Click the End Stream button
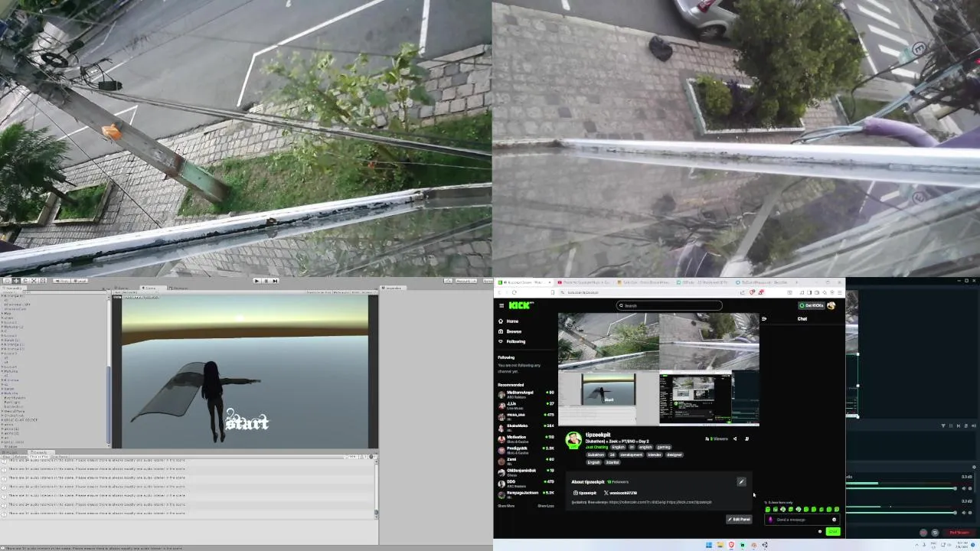980x551 pixels. (959, 533)
